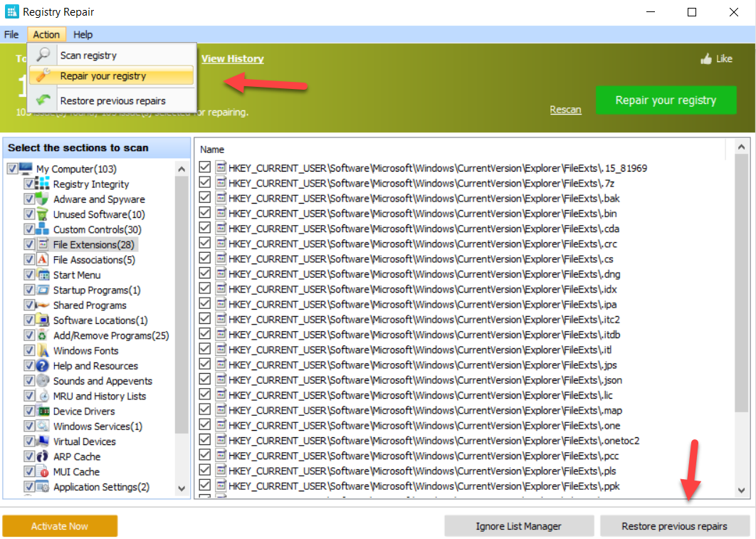Click the Shared Programs handshake icon

pyautogui.click(x=43, y=305)
